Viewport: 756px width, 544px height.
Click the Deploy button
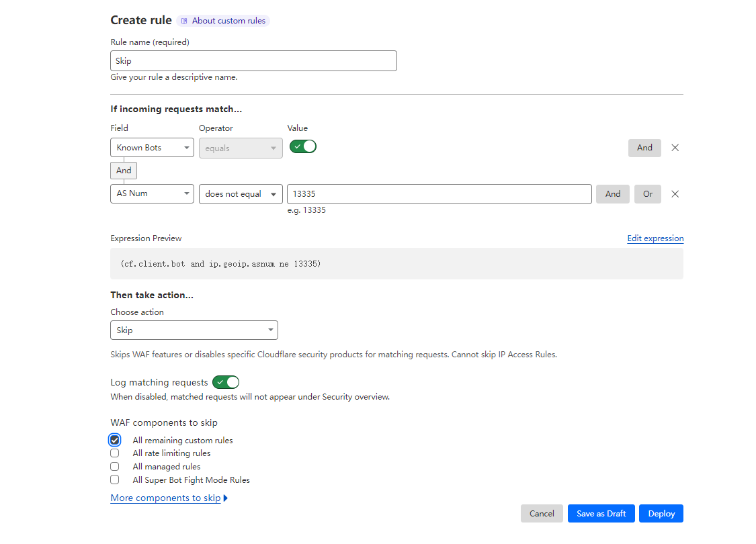(x=661, y=514)
